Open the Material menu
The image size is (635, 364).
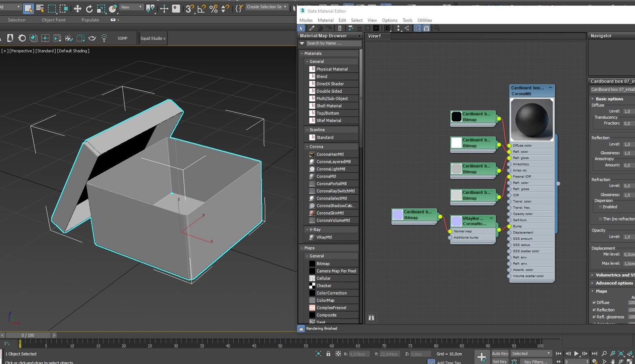click(325, 20)
